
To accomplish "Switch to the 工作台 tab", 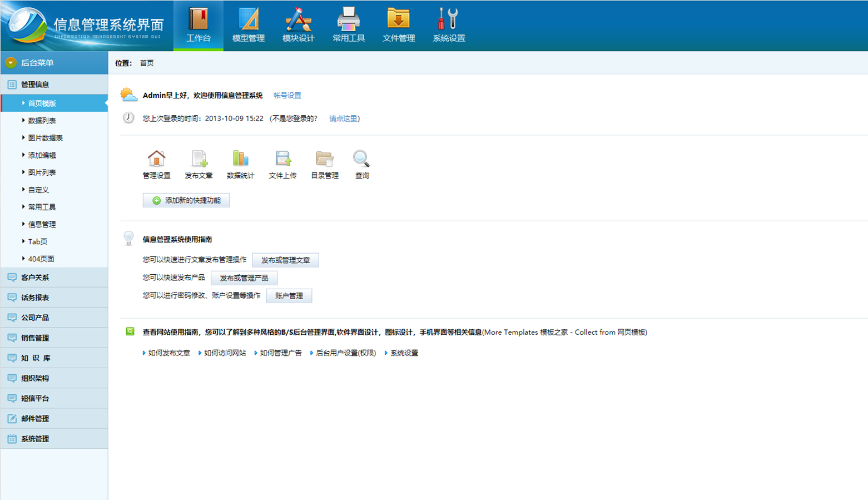I will [x=198, y=26].
